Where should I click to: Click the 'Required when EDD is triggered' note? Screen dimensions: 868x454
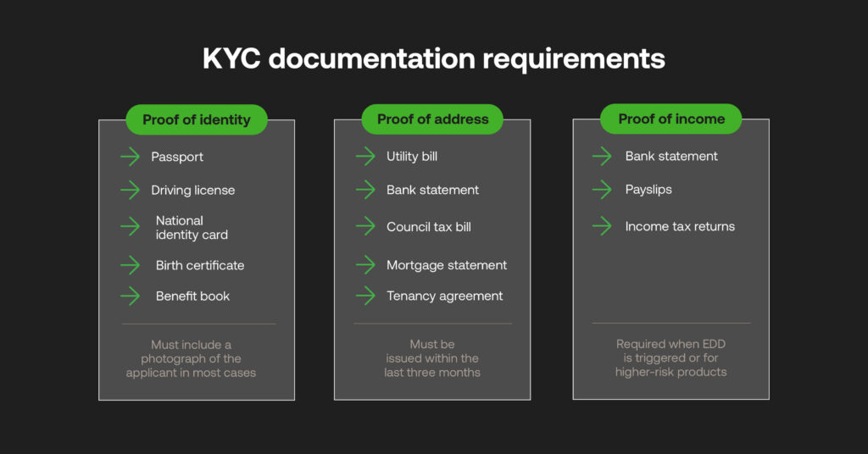671,357
